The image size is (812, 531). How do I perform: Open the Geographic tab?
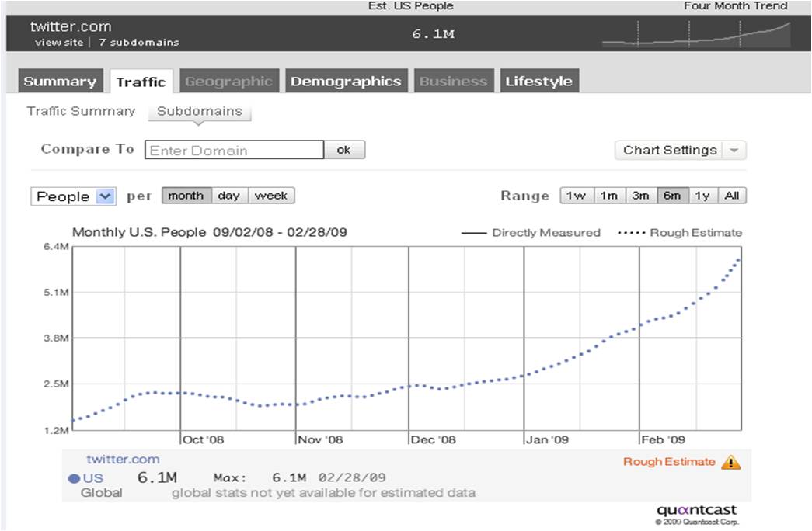click(229, 82)
